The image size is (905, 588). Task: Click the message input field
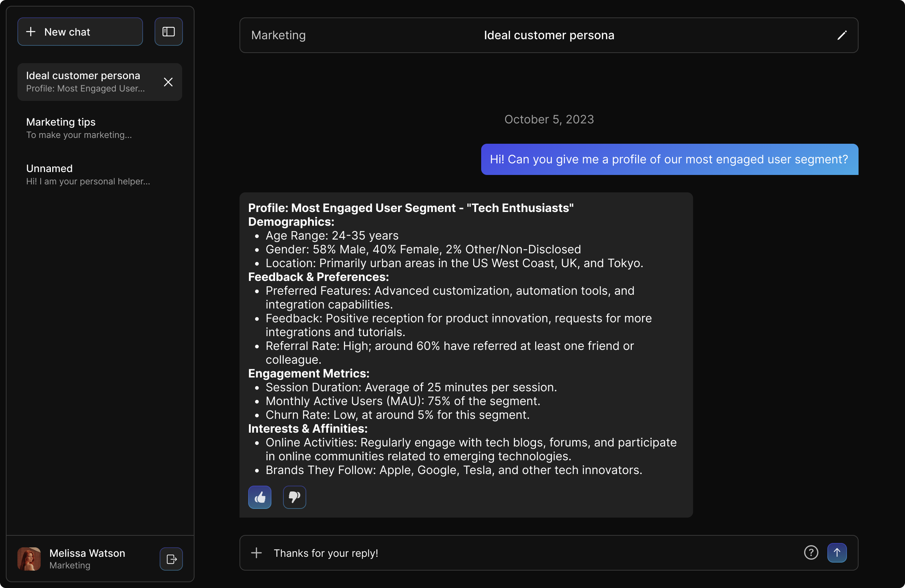pos(532,553)
